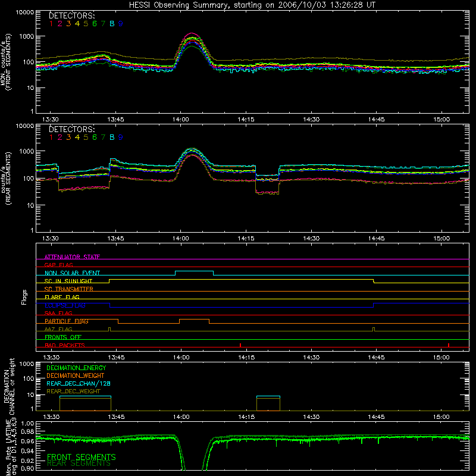Click the rear segments counts/s axis title

5,178
